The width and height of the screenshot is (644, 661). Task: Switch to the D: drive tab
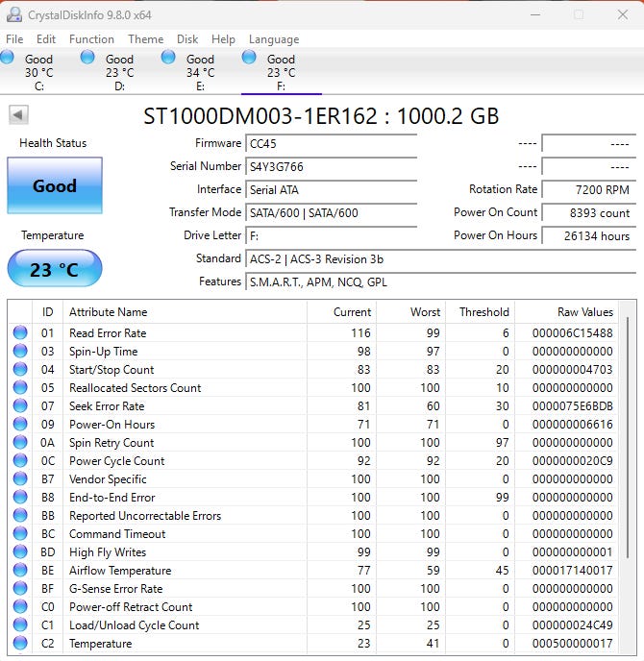coord(120,72)
